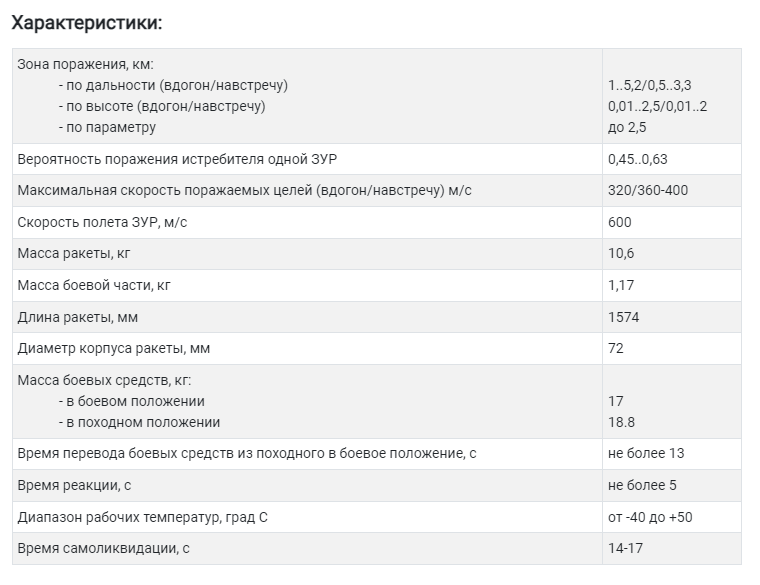
Task: Click the deployment time value "не более 13"
Action: pos(645,453)
